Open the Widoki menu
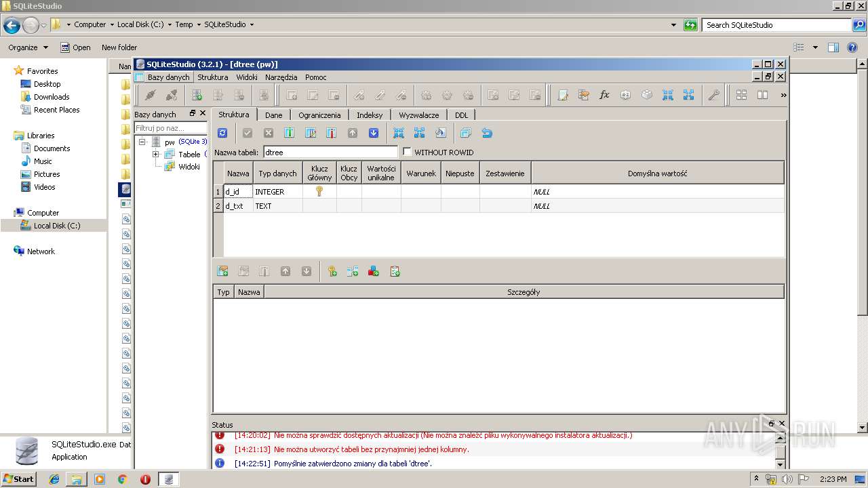The width and height of the screenshot is (868, 488). pos(246,77)
